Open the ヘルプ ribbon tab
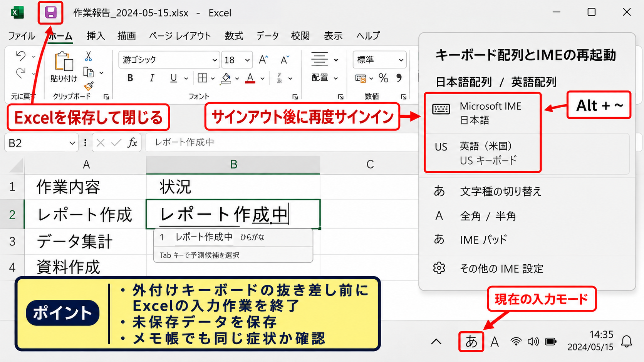644x362 pixels. [x=368, y=36]
